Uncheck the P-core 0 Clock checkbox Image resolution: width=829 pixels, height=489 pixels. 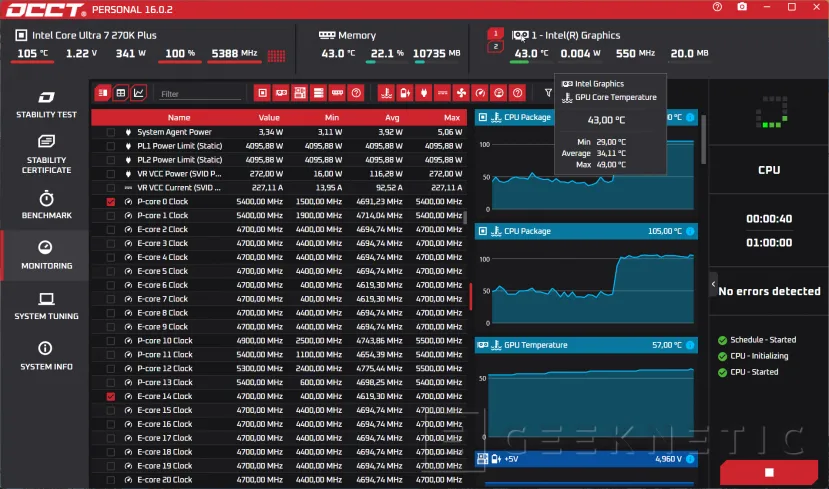pos(111,202)
